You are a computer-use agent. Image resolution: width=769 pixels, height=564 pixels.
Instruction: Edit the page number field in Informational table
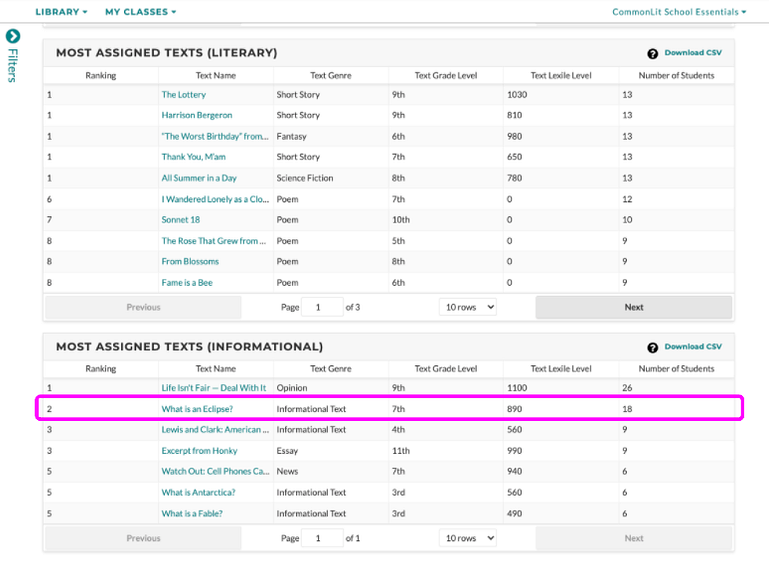[x=322, y=538]
